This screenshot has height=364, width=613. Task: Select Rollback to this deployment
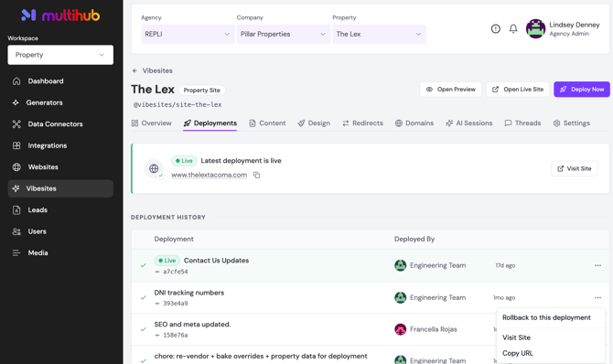pyautogui.click(x=546, y=317)
